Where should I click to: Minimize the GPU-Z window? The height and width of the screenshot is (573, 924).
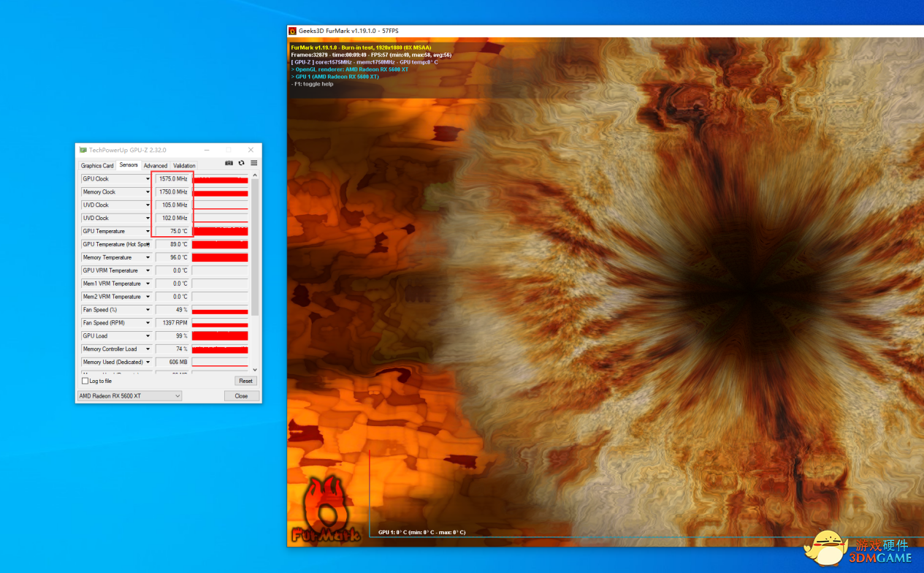[x=205, y=150]
